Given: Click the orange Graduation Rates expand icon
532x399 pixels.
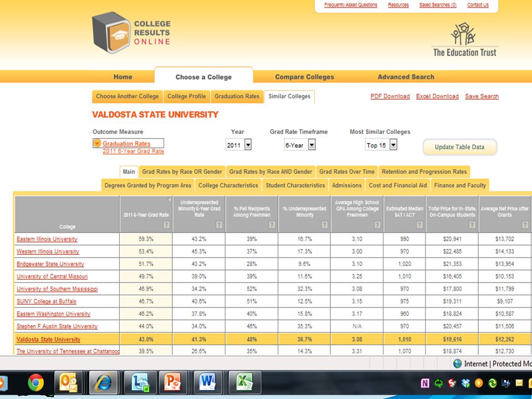Looking at the screenshot, I should point(97,143).
